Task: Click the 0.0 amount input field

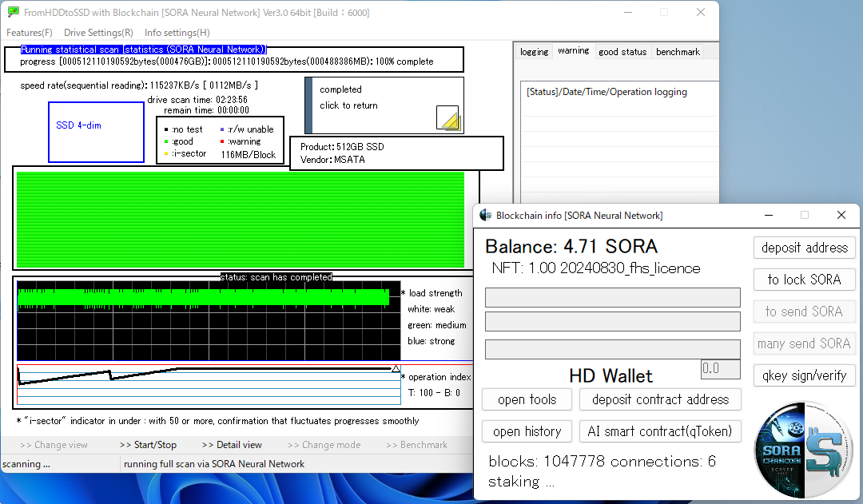Action: [x=721, y=369]
